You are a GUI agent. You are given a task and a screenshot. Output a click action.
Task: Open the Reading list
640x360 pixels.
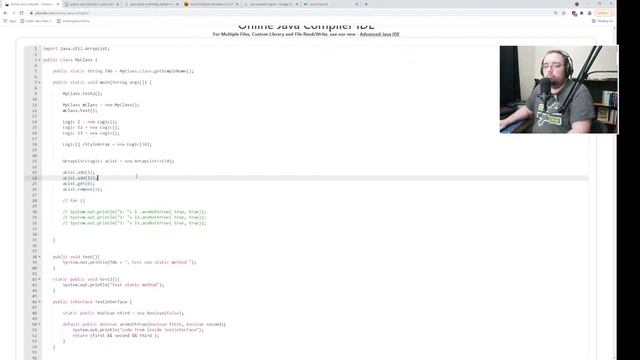point(602,21)
